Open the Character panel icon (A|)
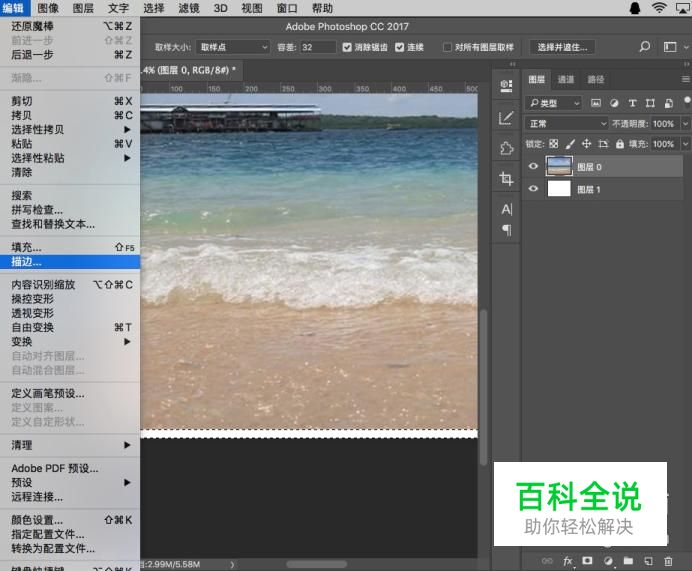This screenshot has height=571, width=692. click(507, 210)
